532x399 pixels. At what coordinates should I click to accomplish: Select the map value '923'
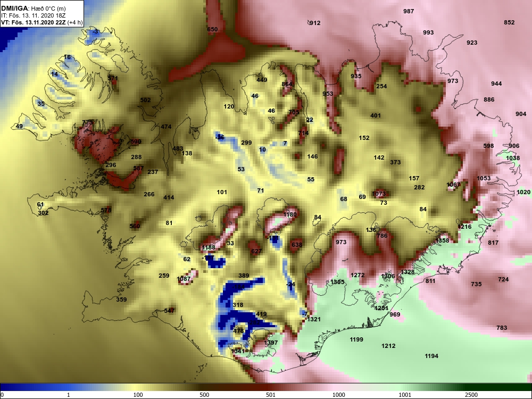(x=471, y=43)
